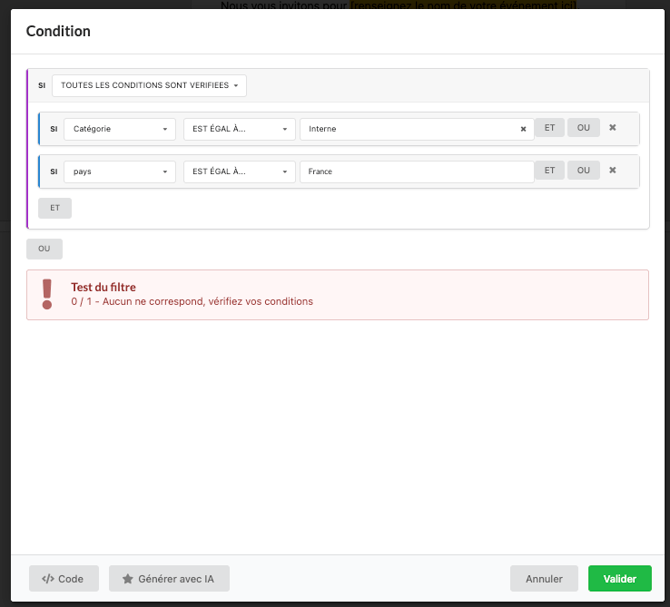The height and width of the screenshot is (607, 670).
Task: Confirm with the Valider button
Action: click(x=620, y=579)
